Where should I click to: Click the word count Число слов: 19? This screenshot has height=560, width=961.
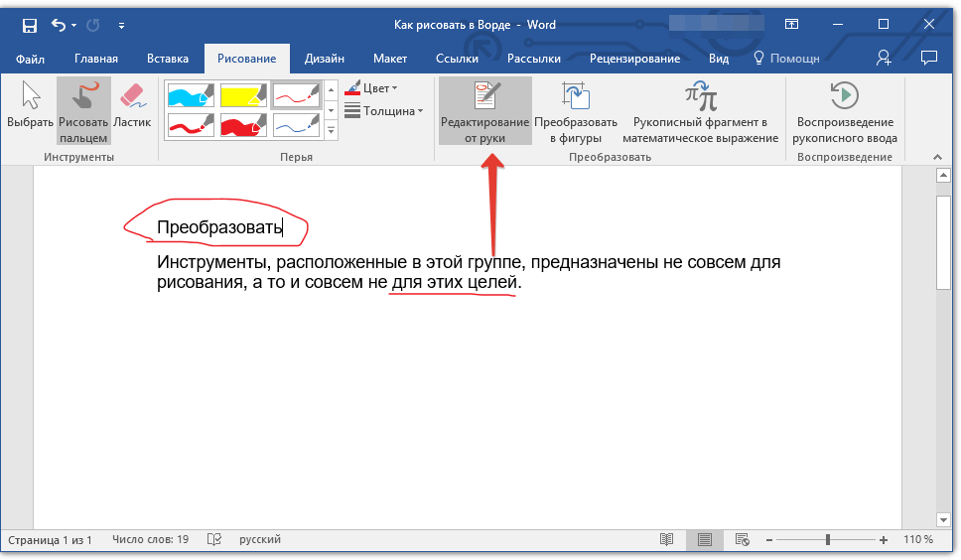click(x=150, y=540)
